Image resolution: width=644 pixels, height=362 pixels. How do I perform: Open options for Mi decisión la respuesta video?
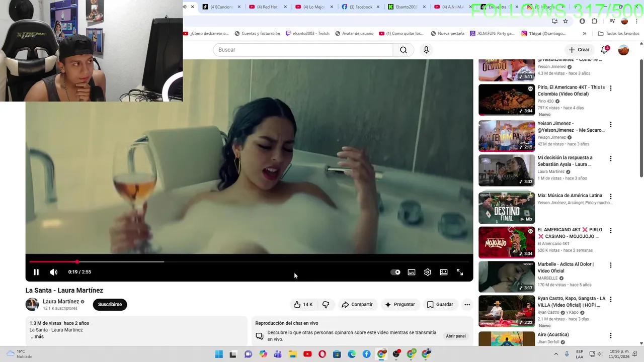[x=611, y=158]
